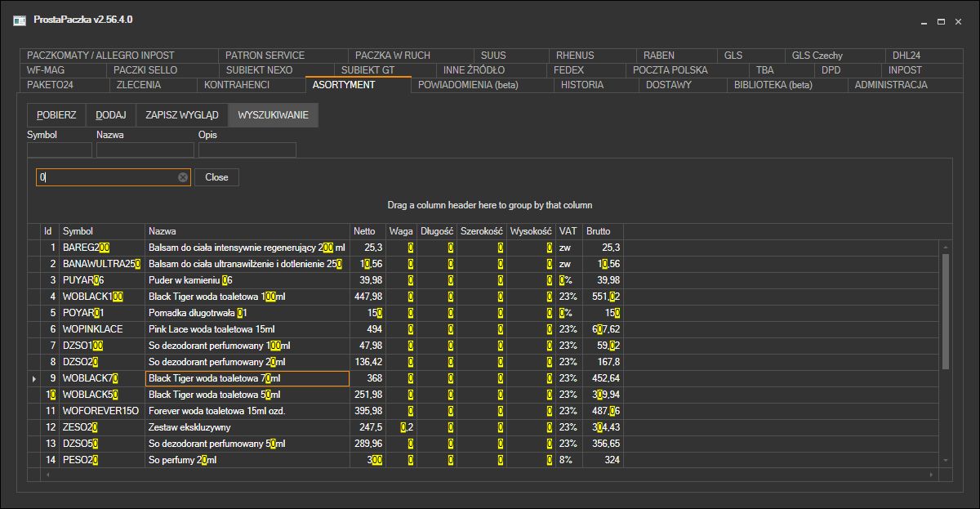The image size is (980, 509).
Task: Click the vertical scrollbar thumb of the grid
Action: click(946, 310)
